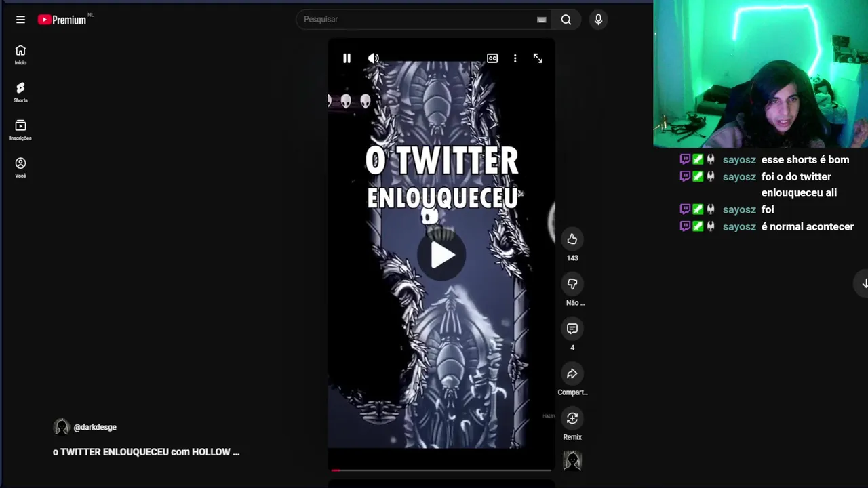Open the Shorts sidebar item
The width and height of the screenshot is (868, 488).
point(20,93)
